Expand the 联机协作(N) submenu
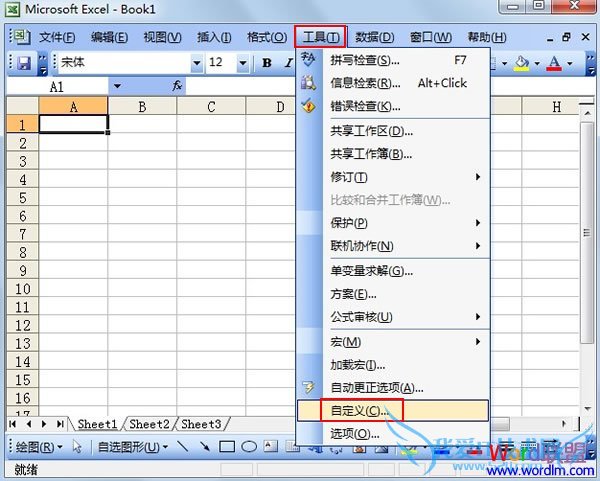 [x=393, y=246]
